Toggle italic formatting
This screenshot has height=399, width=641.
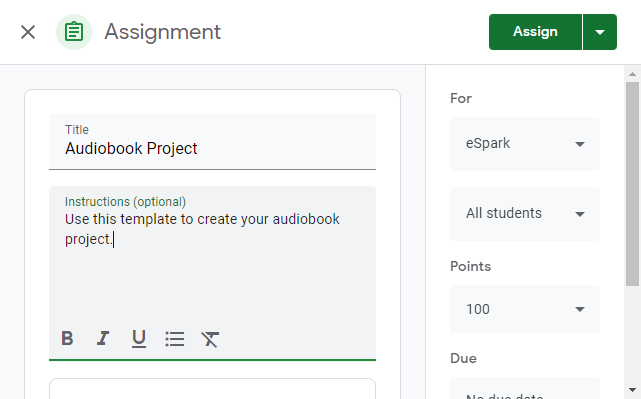point(103,338)
